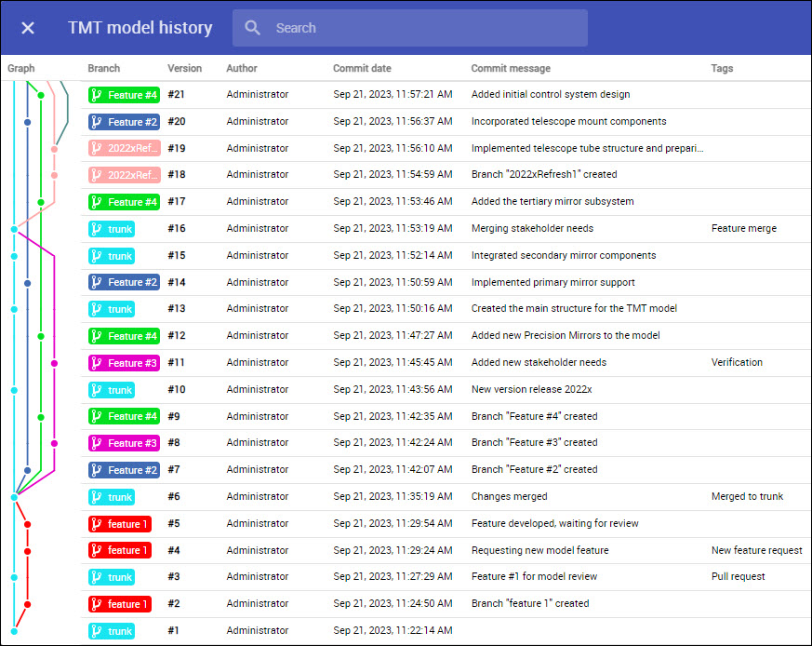
Task: Click version number #13
Action: 177,308
